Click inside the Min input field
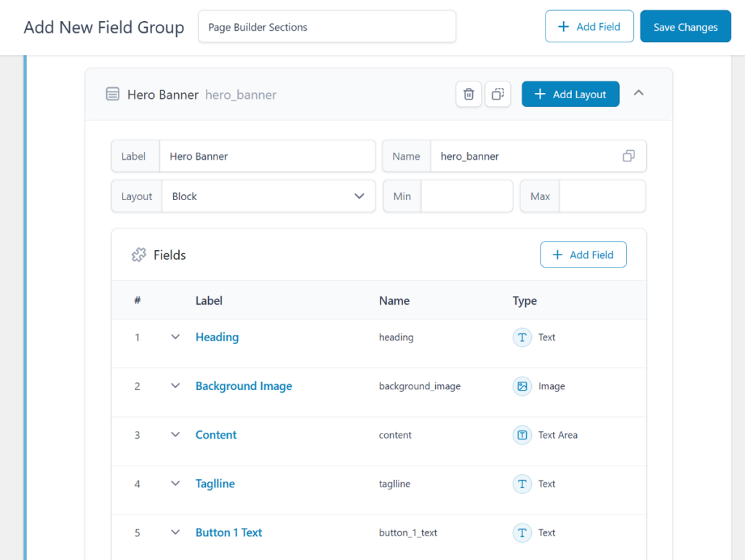The width and height of the screenshot is (745, 560). coord(466,196)
